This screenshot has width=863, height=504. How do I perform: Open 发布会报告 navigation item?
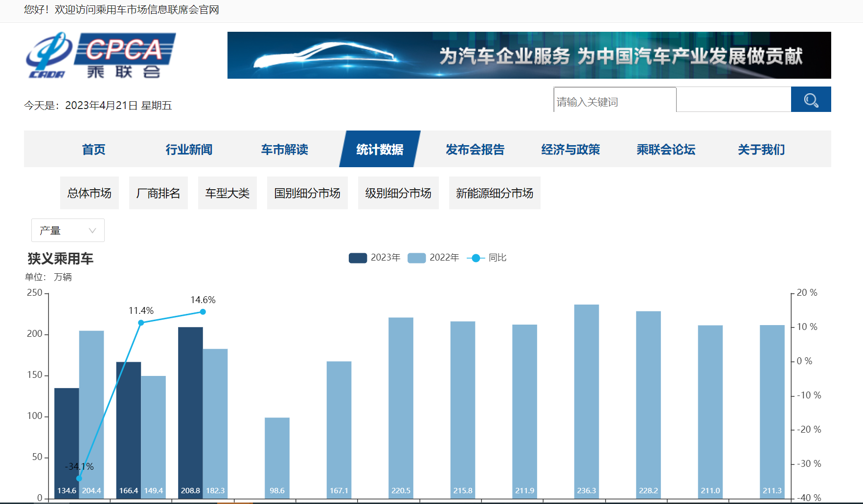coord(475,150)
